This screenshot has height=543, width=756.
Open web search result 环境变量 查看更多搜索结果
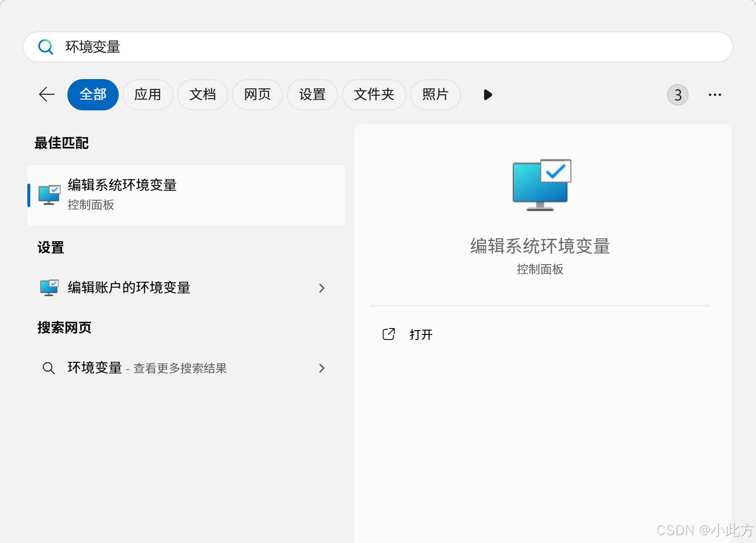(186, 368)
